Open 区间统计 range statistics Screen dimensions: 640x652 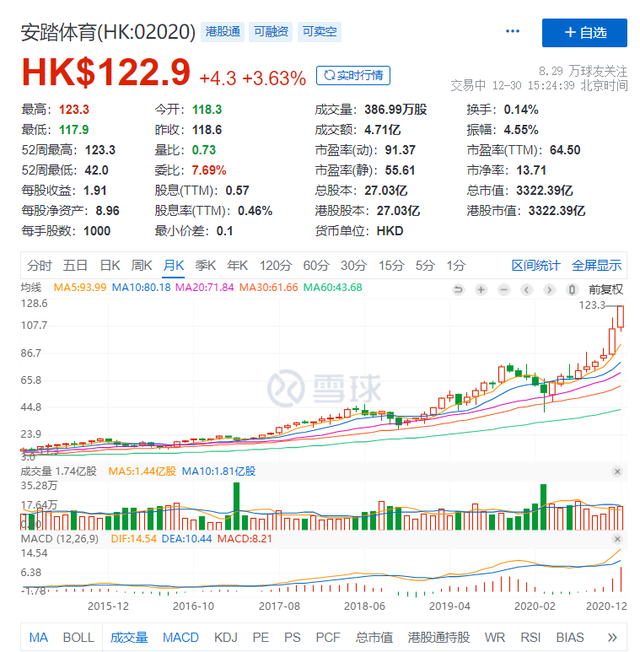536,265
